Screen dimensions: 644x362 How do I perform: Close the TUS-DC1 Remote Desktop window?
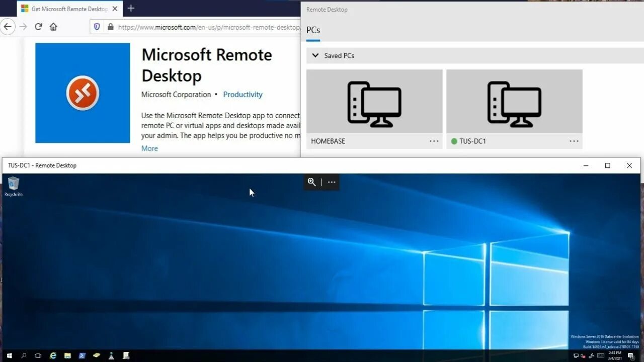click(x=629, y=165)
